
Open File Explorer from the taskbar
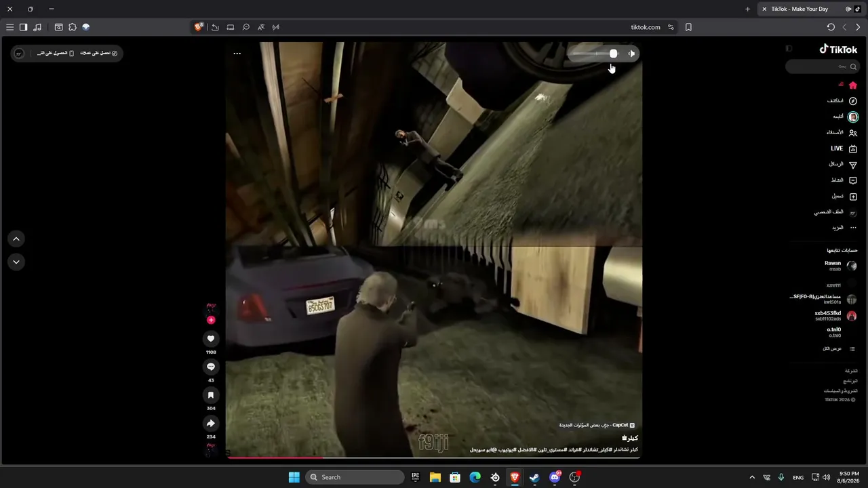[x=435, y=477]
